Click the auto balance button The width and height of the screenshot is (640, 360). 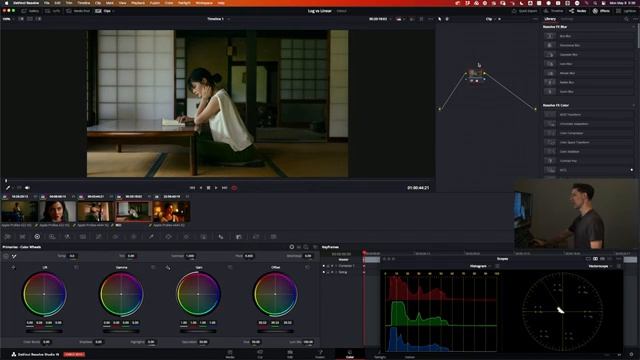click(x=6, y=256)
